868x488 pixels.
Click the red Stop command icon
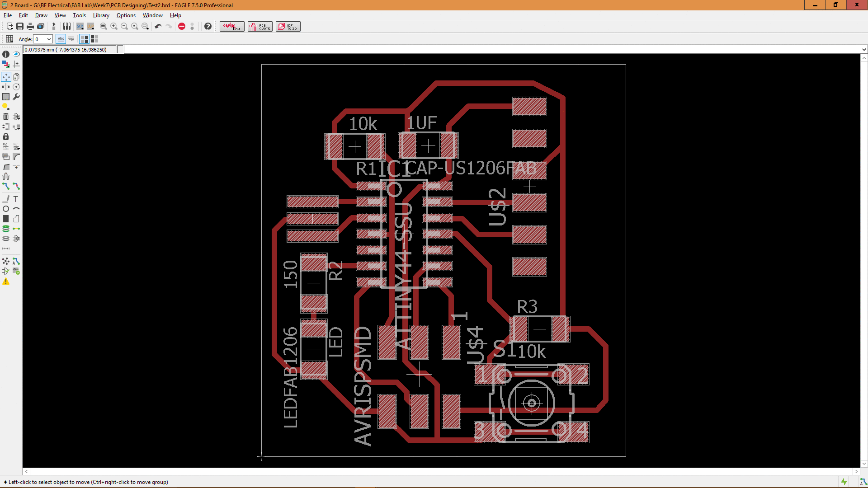point(182,27)
